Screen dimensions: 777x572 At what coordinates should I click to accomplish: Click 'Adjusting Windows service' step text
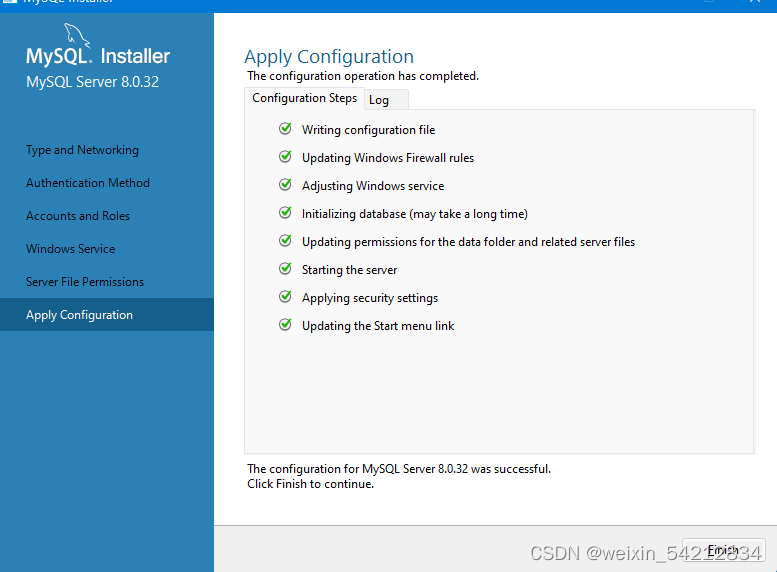373,186
